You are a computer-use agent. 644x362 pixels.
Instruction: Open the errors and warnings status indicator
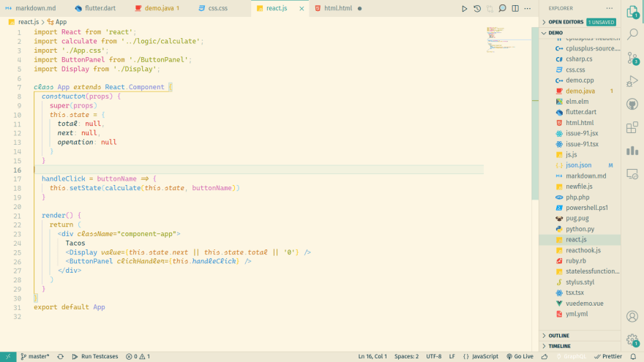point(138,356)
